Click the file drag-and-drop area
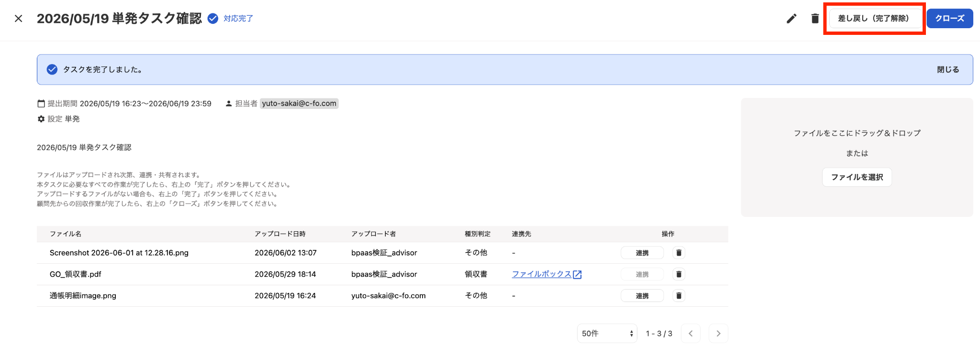 (x=857, y=158)
